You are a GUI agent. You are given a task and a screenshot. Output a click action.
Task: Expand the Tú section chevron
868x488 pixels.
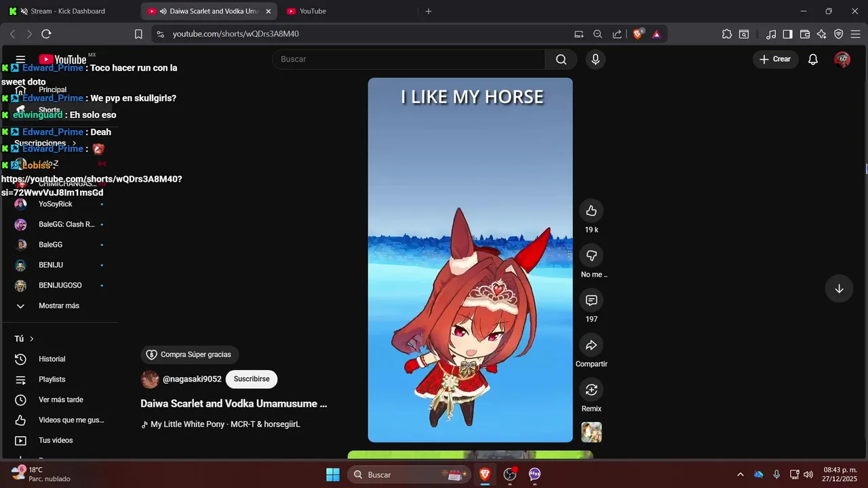31,339
